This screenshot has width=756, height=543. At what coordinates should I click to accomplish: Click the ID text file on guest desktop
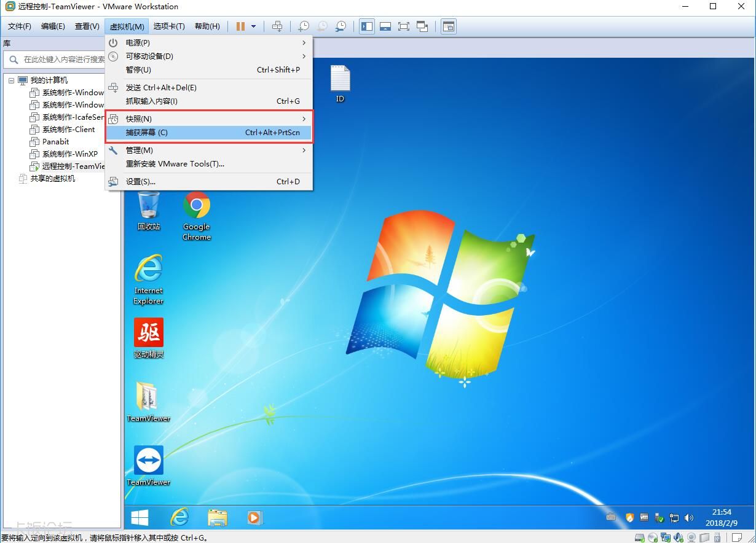coord(340,84)
